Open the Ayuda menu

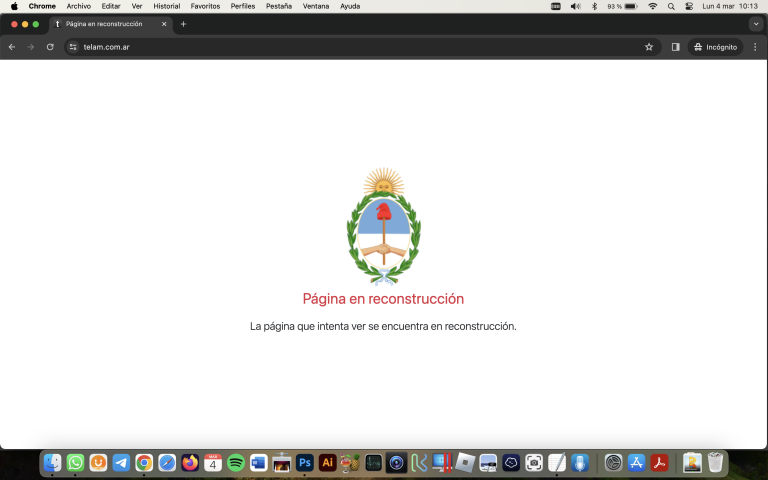(350, 6)
